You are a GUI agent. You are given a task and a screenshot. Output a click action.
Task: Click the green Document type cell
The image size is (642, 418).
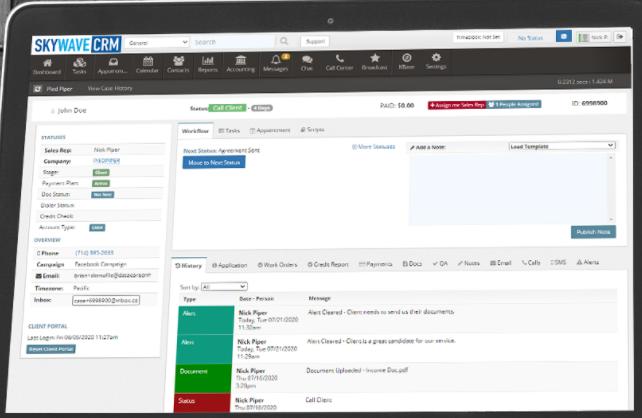point(203,379)
